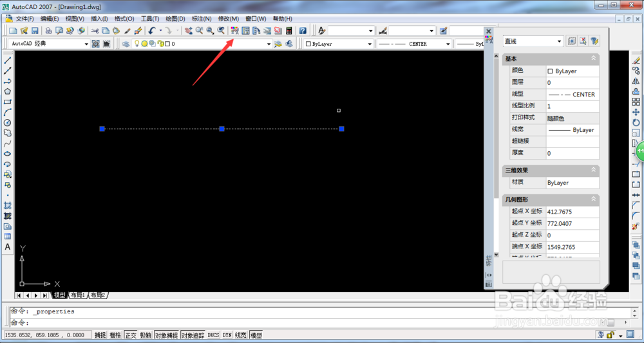Open the 格式(O) menu

point(124,19)
